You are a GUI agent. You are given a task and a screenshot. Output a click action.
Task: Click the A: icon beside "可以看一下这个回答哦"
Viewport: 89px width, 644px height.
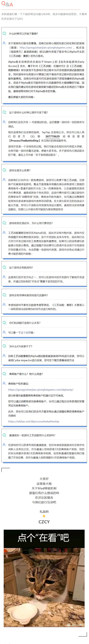tap(5, 332)
